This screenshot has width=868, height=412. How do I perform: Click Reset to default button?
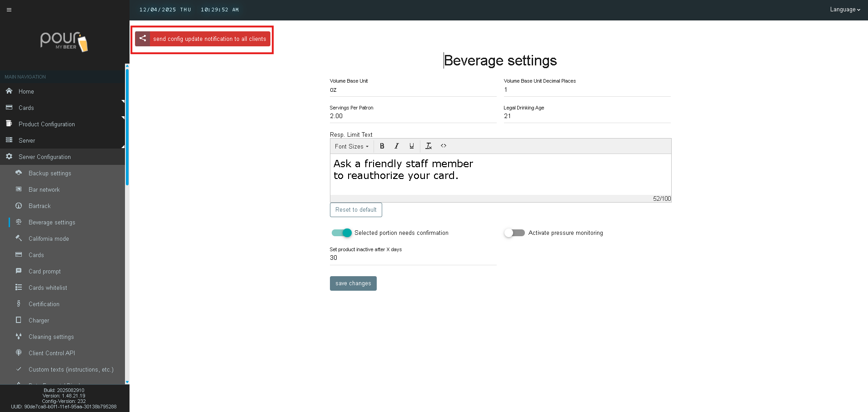click(x=356, y=210)
